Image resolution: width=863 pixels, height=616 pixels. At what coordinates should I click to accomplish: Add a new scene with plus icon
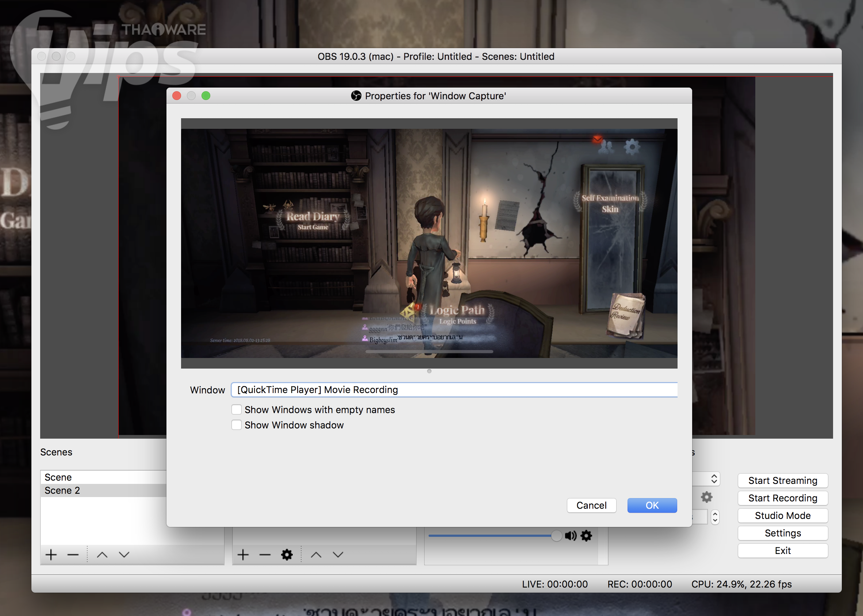(51, 555)
